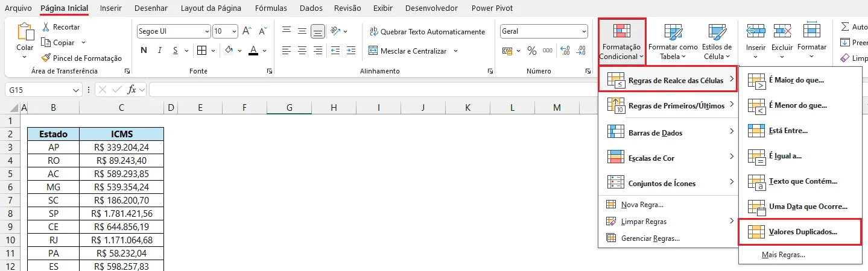The height and width of the screenshot is (271, 868).
Task: Apply thousands separator 000 style
Action: [548, 51]
